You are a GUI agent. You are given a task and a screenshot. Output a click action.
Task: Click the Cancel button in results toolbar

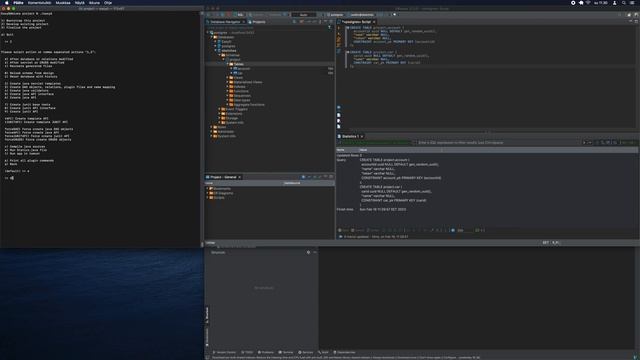[357, 230]
